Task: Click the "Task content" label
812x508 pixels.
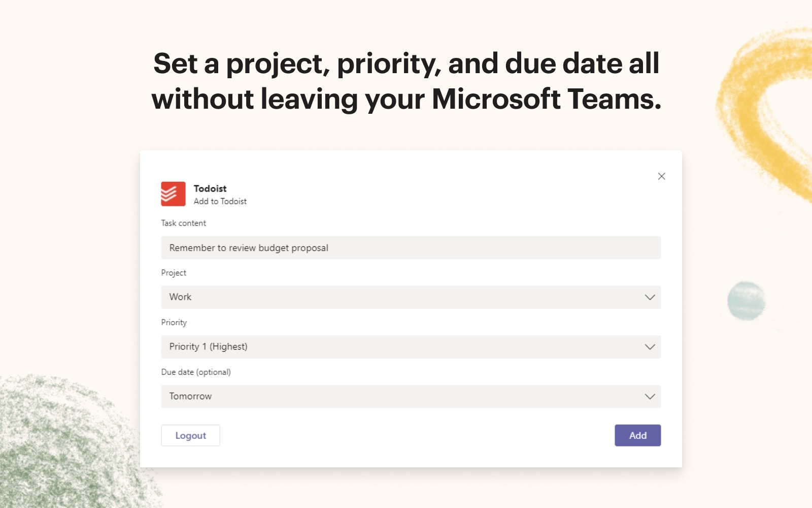Action: coord(183,223)
